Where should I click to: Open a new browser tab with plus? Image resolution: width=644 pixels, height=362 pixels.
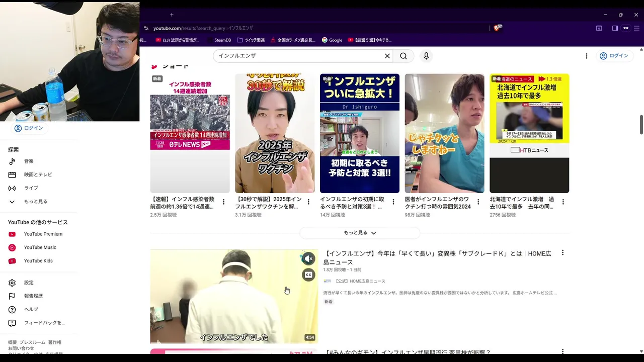pos(172,15)
